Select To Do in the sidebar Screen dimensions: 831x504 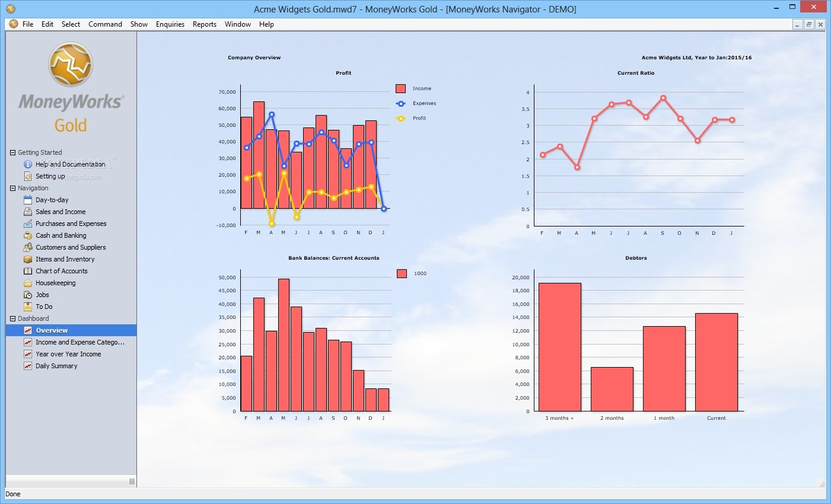[x=44, y=307]
